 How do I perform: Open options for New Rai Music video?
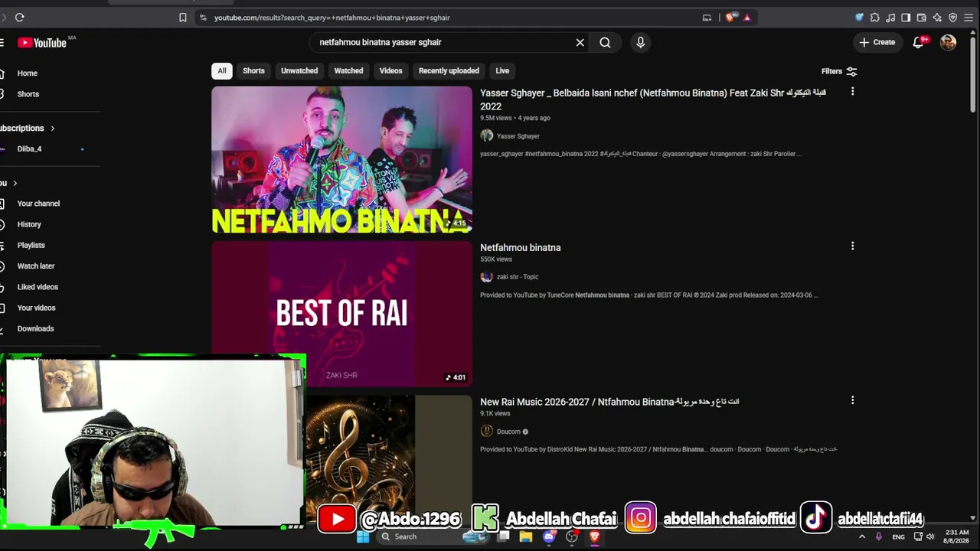852,400
